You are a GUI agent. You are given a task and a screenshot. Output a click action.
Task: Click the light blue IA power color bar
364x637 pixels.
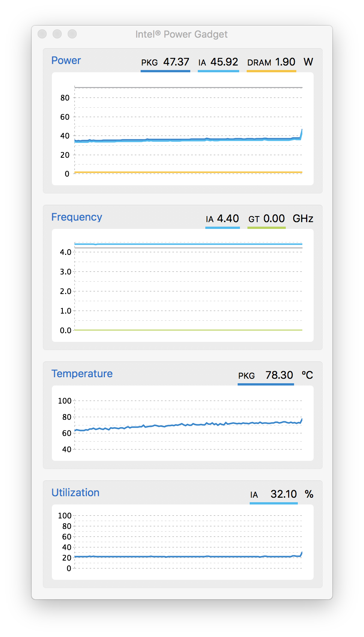pos(218,71)
